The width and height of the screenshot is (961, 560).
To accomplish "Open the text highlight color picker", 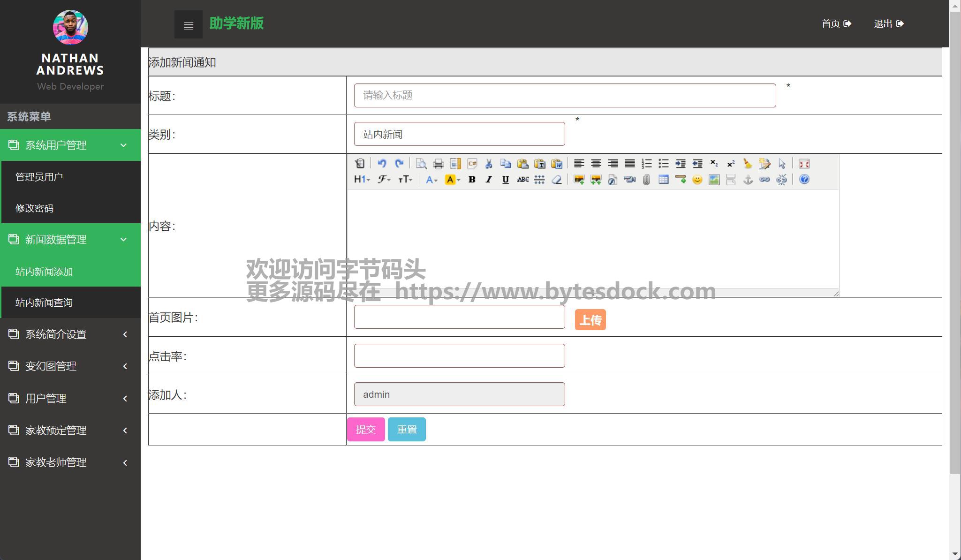I will 452,179.
